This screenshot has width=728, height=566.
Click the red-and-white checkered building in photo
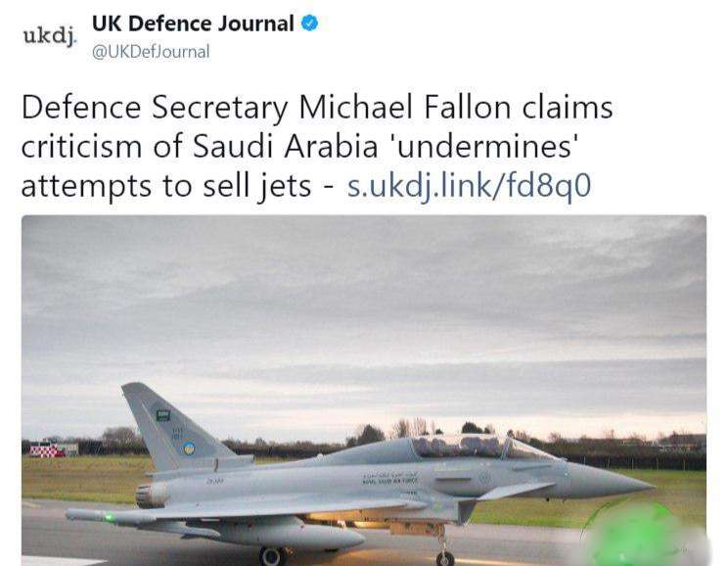48,449
